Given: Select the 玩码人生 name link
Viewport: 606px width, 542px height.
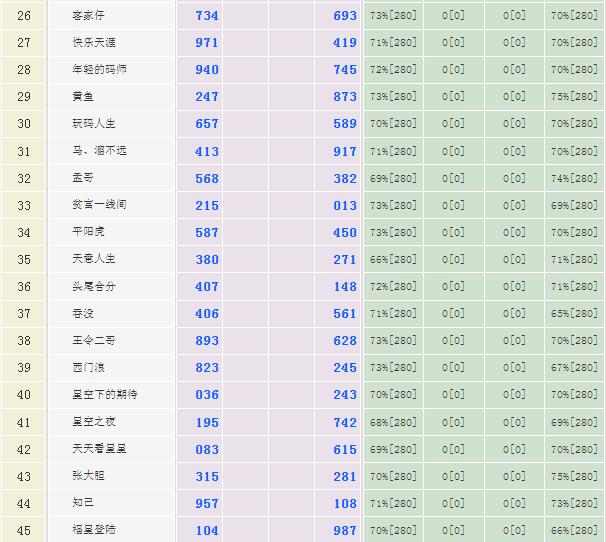Looking at the screenshot, I should click(93, 124).
